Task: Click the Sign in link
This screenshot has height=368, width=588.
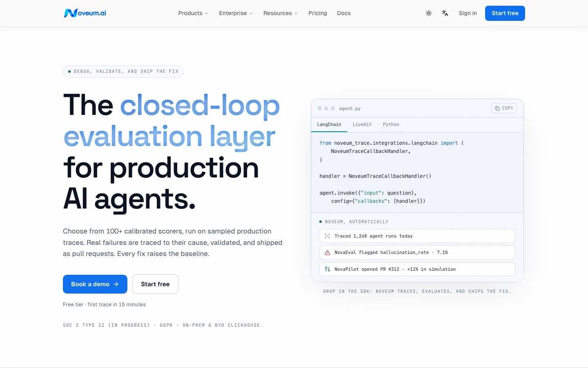Action: (468, 13)
